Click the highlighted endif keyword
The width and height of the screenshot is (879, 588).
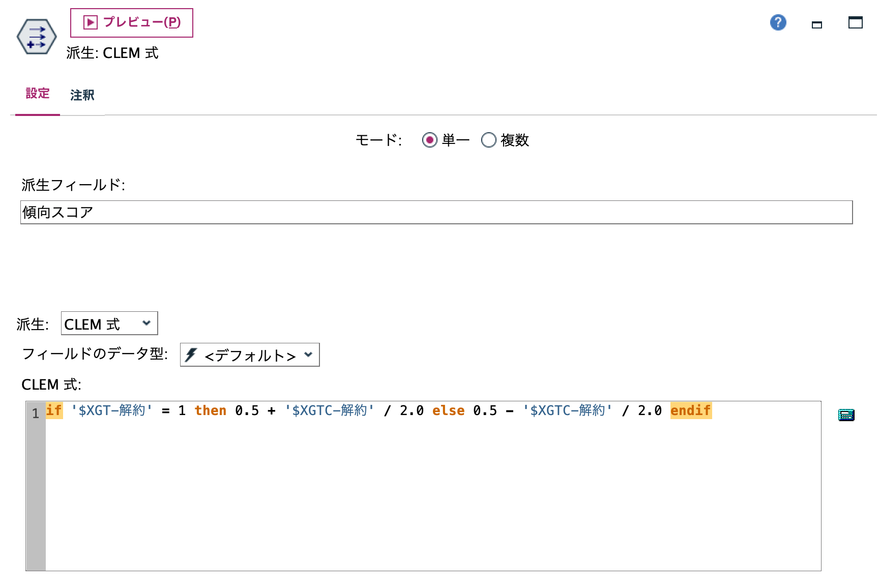[x=690, y=410]
